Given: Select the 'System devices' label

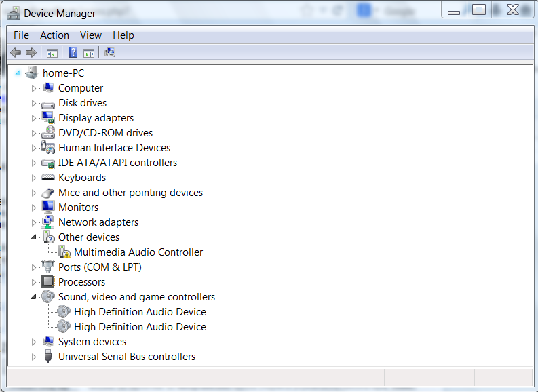Looking at the screenshot, I should pos(92,342).
